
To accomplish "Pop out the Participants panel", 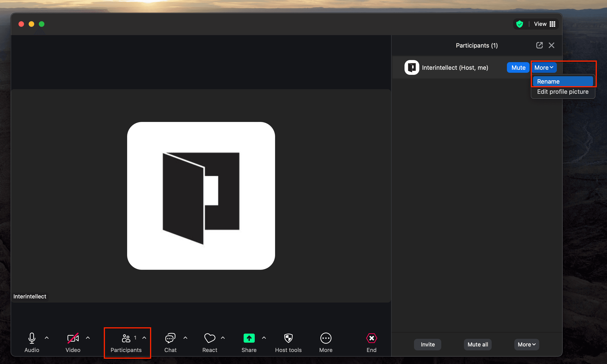I will click(539, 45).
